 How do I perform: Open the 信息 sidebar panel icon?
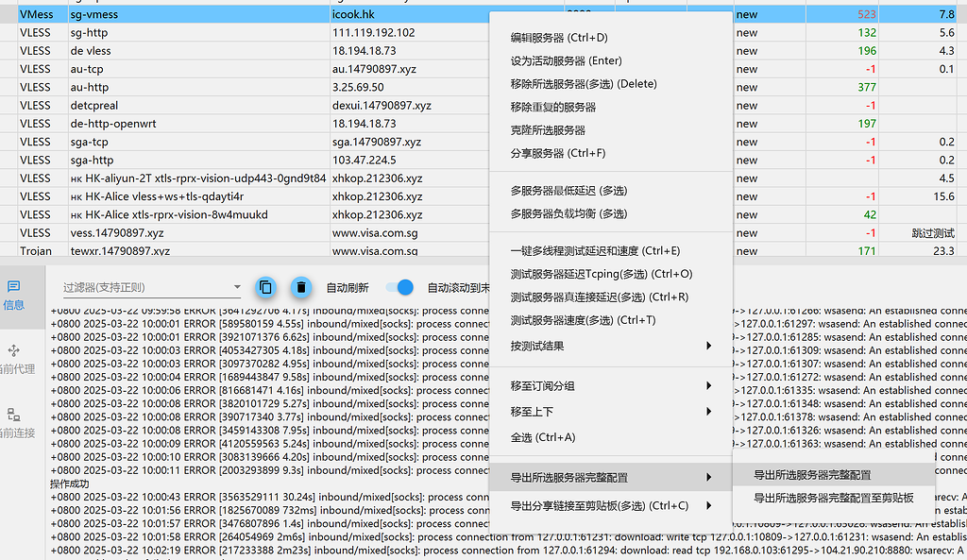(13, 286)
